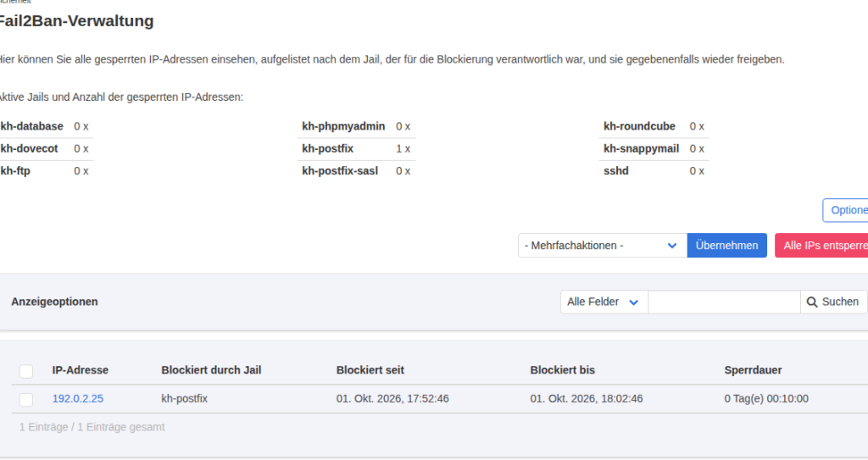Click the kh-roundcube jail label
This screenshot has width=868, height=460.
tap(639, 126)
